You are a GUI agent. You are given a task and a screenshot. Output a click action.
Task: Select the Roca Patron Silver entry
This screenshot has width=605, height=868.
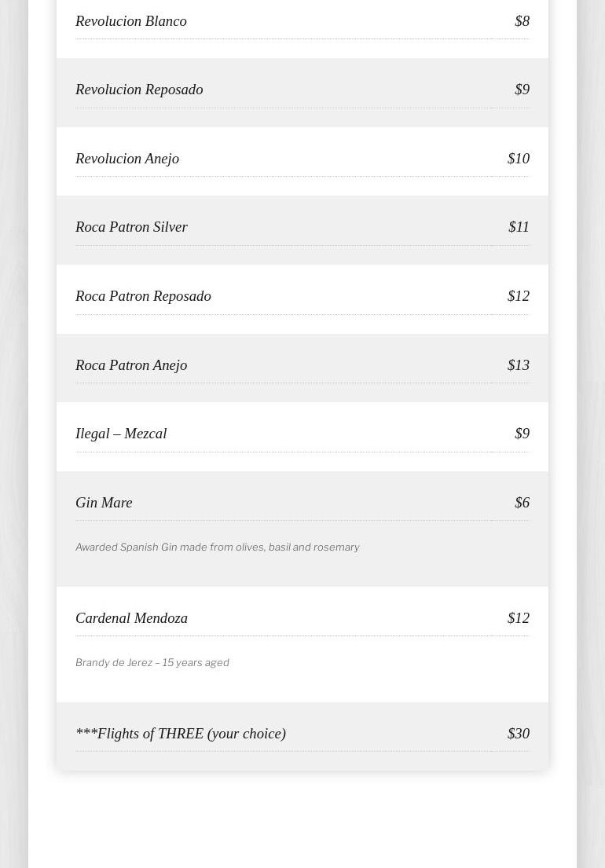[131, 227]
